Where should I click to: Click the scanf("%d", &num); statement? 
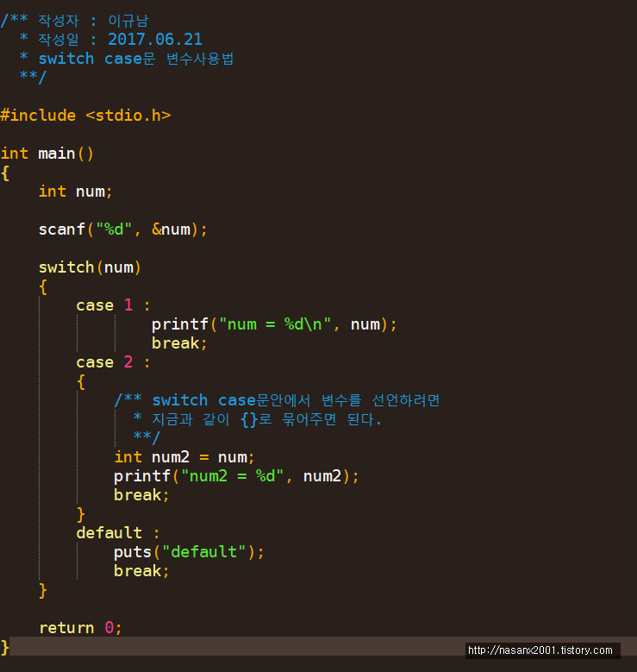[x=123, y=229]
